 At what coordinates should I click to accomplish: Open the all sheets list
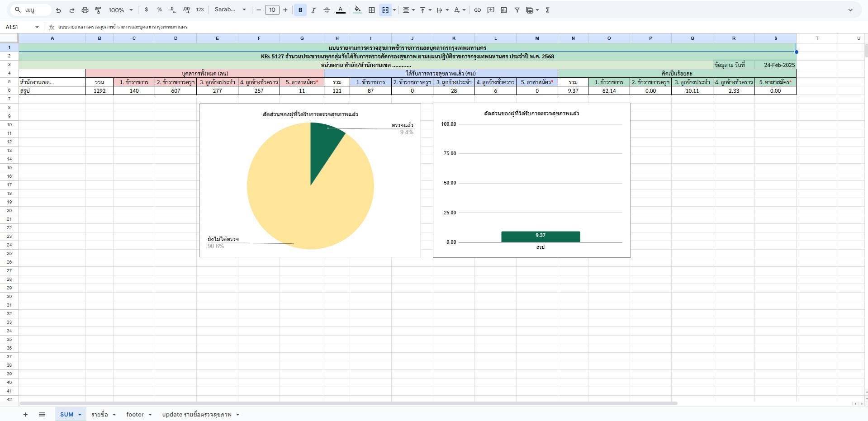coord(42,414)
